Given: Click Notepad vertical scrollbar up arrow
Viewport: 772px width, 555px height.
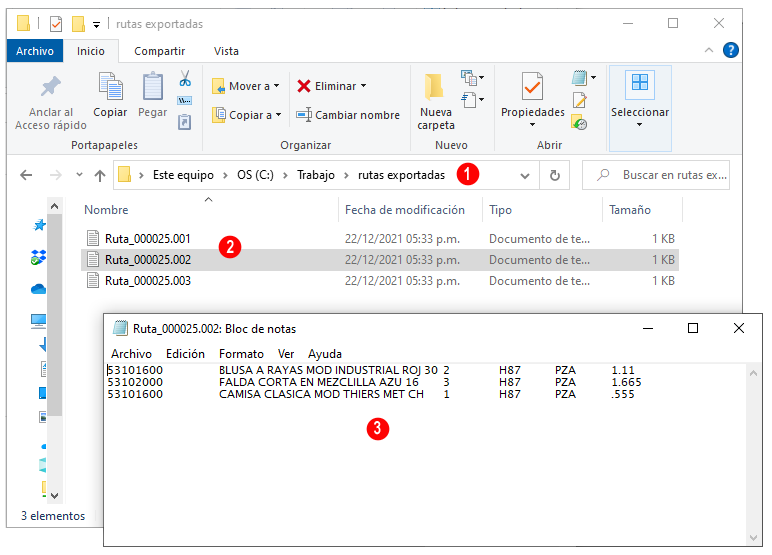Looking at the screenshot, I should (753, 373).
